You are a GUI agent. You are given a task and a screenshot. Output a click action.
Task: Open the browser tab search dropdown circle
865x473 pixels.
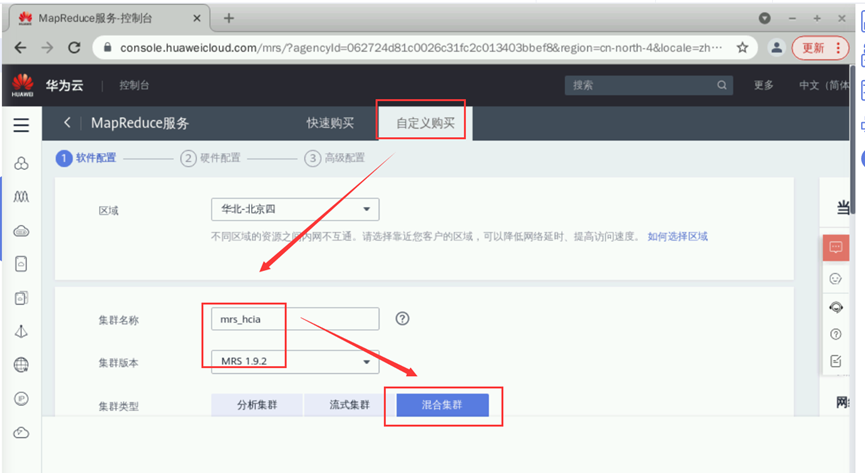(x=765, y=18)
